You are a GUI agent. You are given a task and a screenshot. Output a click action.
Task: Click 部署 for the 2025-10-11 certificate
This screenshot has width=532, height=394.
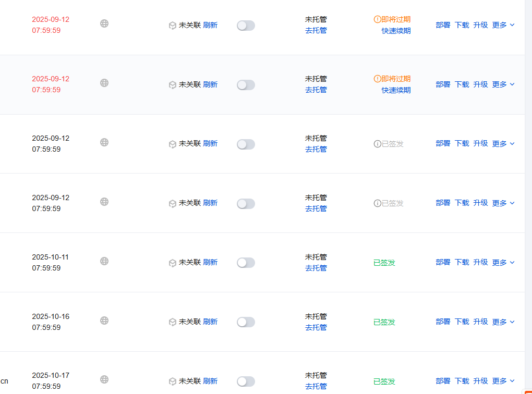click(x=443, y=262)
